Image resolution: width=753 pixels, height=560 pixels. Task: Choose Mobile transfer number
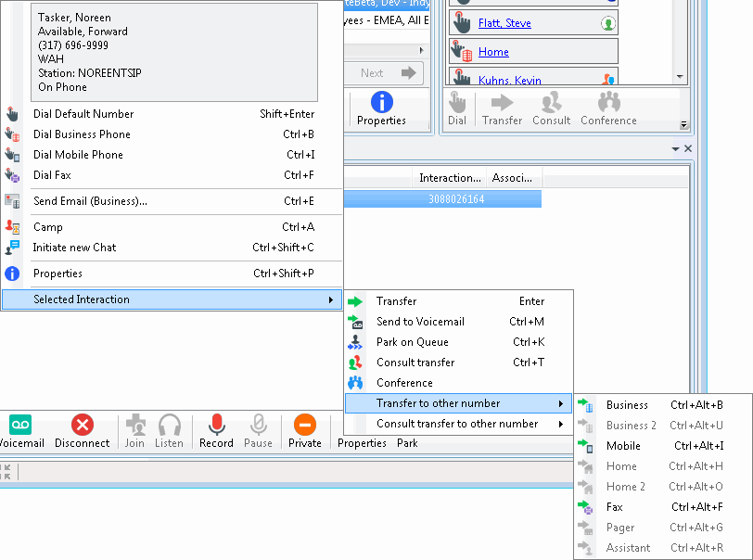tap(623, 446)
